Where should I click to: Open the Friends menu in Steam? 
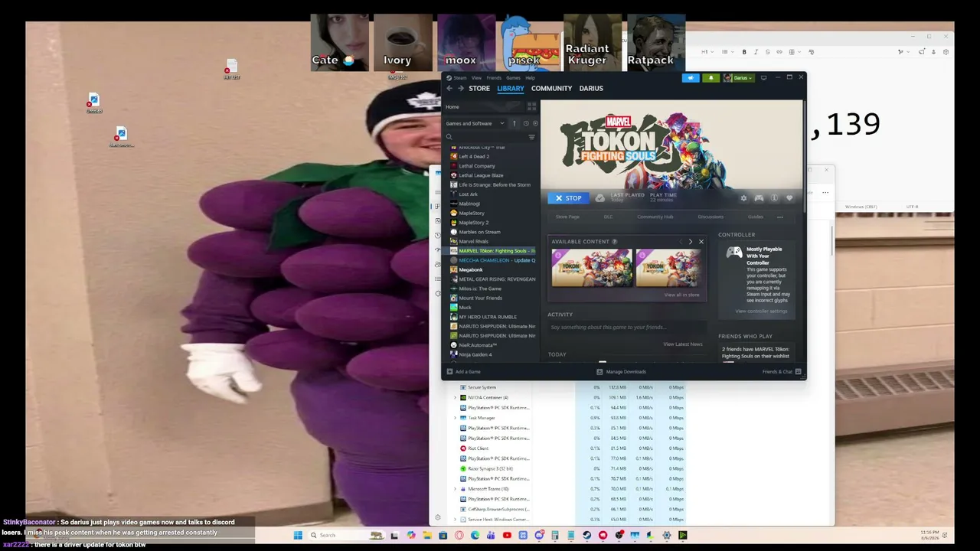point(494,77)
